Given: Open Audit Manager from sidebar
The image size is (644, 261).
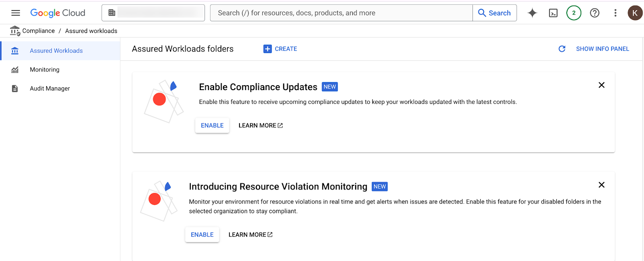Looking at the screenshot, I should pyautogui.click(x=50, y=88).
